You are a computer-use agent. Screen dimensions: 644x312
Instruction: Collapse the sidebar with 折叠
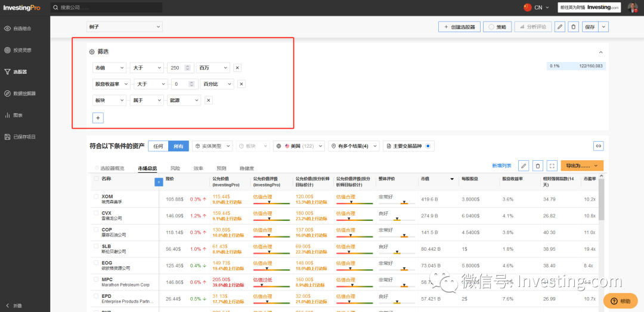[14, 305]
